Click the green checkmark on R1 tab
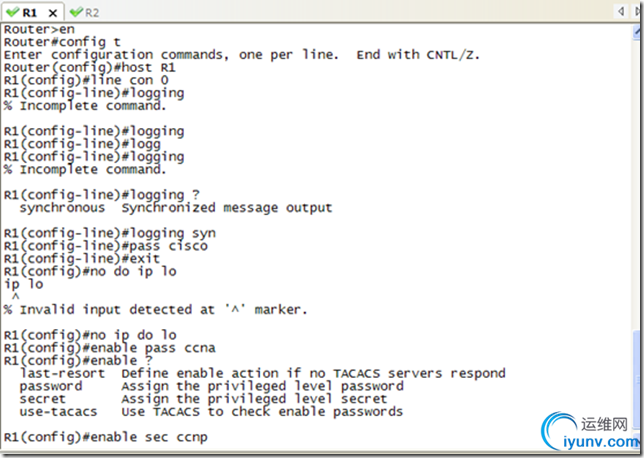This screenshot has height=458, width=644. [11, 12]
